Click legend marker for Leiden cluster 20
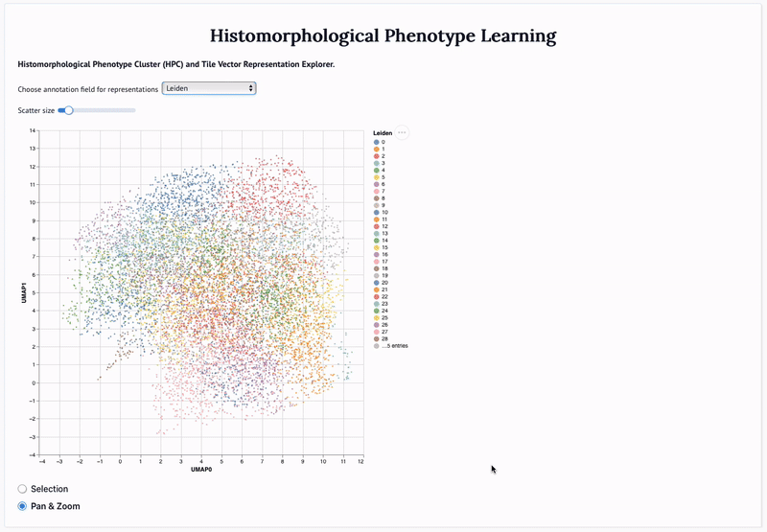Viewport: 767px width, 532px height. click(376, 283)
